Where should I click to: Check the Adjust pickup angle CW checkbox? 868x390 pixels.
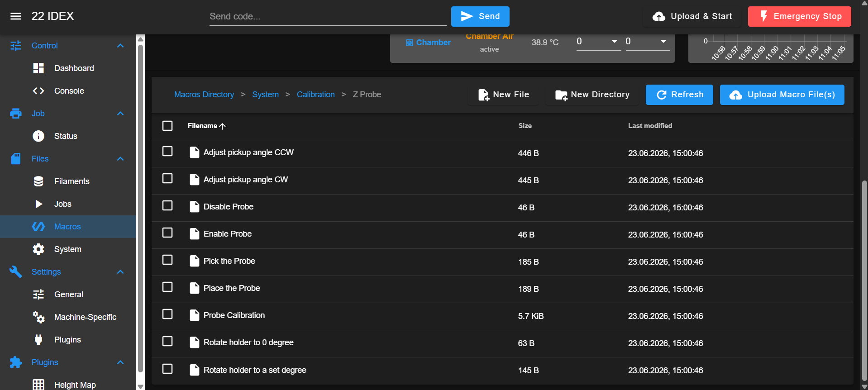pos(167,178)
